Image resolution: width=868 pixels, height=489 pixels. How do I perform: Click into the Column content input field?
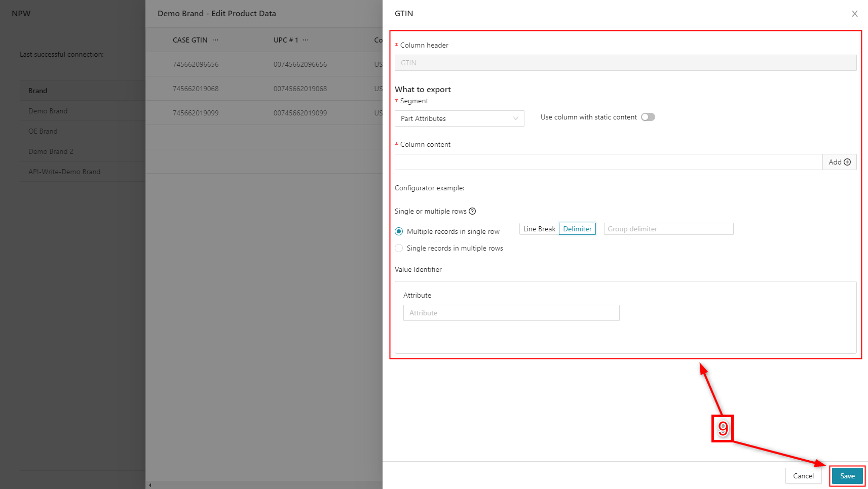tap(608, 162)
